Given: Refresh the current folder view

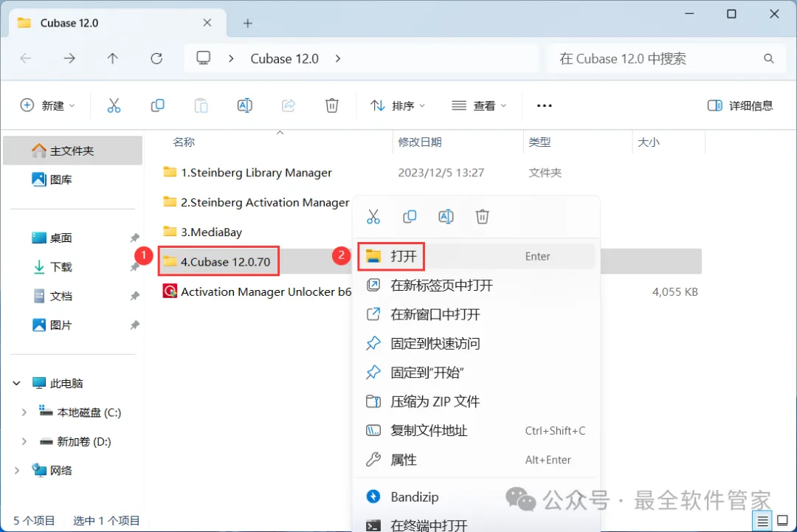Looking at the screenshot, I should click(x=156, y=59).
